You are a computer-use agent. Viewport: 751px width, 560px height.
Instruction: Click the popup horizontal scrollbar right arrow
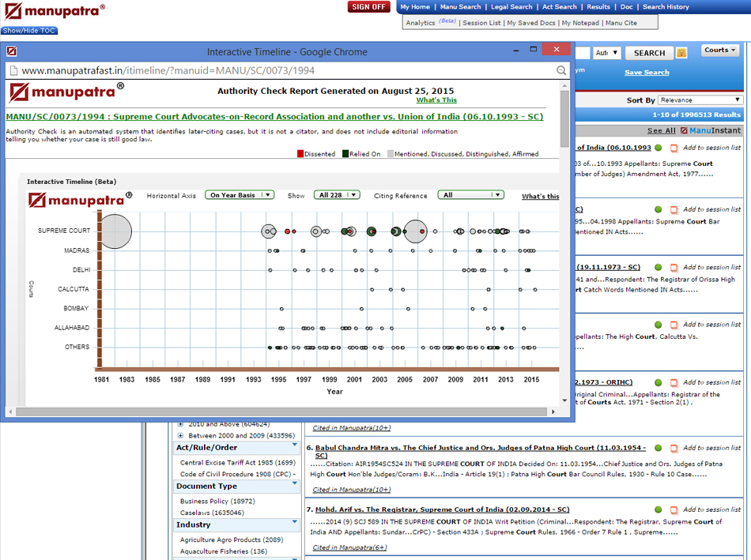[553, 412]
